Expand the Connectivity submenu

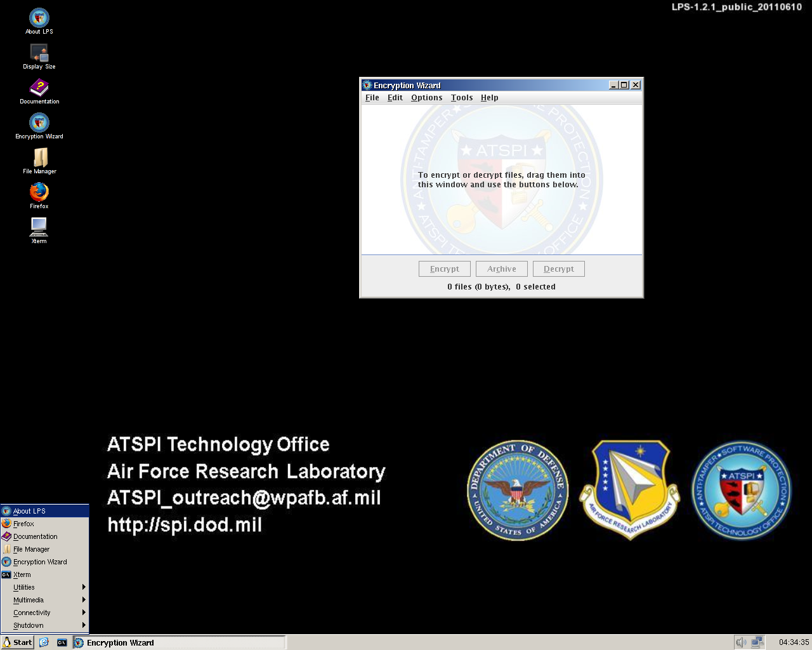(x=44, y=613)
